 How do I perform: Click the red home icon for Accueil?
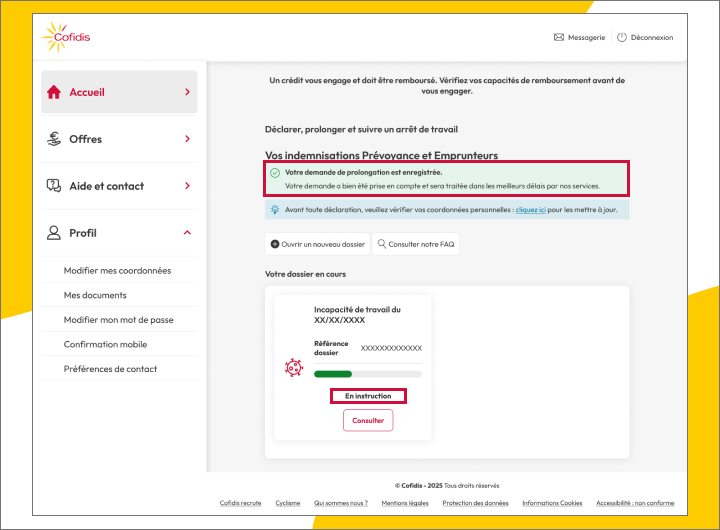point(54,92)
